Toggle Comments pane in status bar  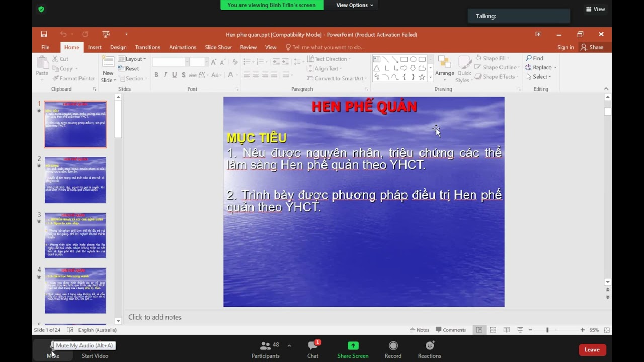[451, 330]
